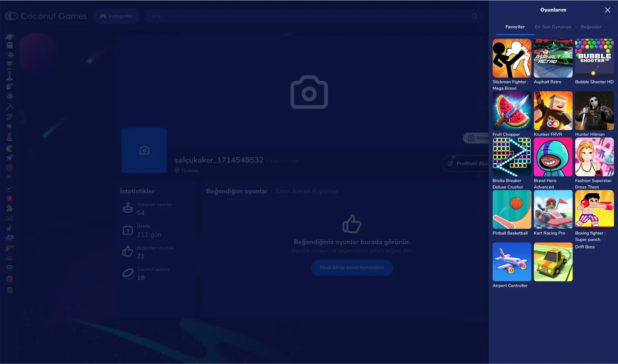Screen dimensions: 618x364
Task: Select the rocket sidebar category icon
Action: [x=10, y=157]
